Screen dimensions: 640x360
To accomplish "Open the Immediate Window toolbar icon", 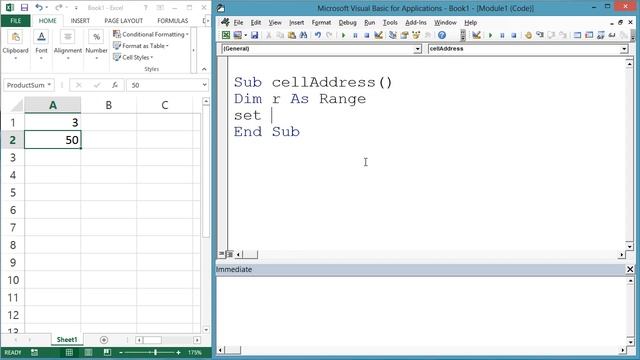I will tap(589, 36).
